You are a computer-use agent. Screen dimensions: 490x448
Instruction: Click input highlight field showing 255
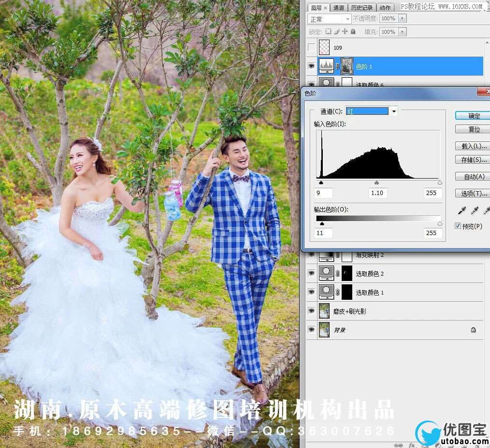[433, 193]
